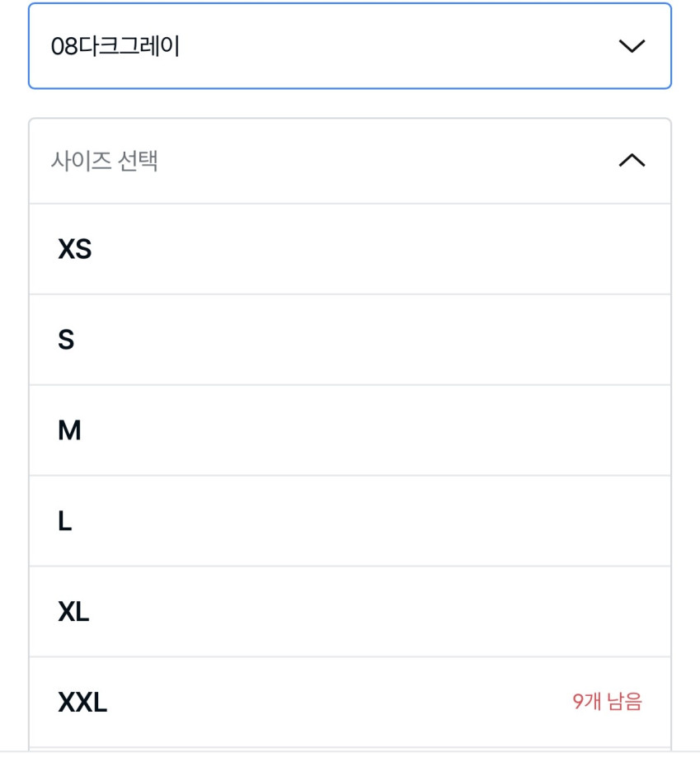The width and height of the screenshot is (700, 757).
Task: Choose the S size option
Action: point(350,340)
